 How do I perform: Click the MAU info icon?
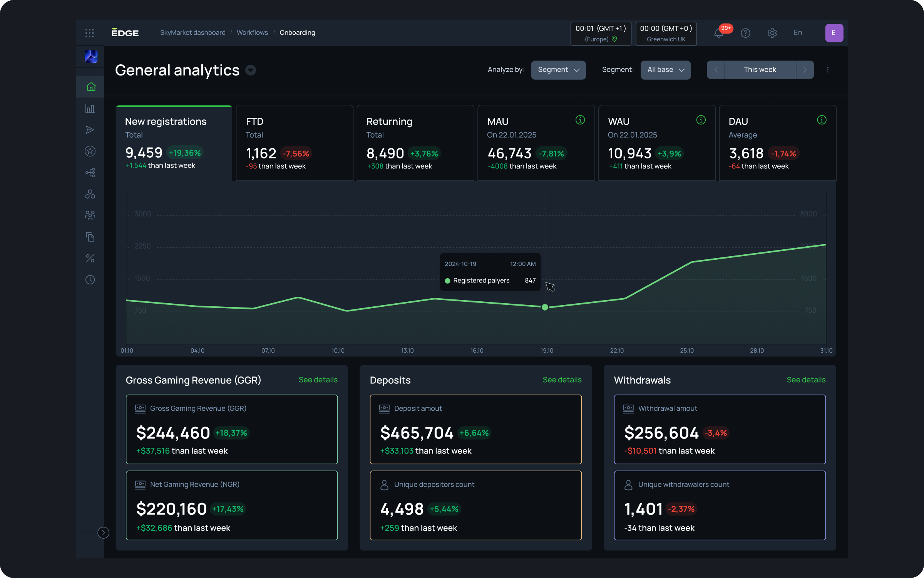coord(580,120)
